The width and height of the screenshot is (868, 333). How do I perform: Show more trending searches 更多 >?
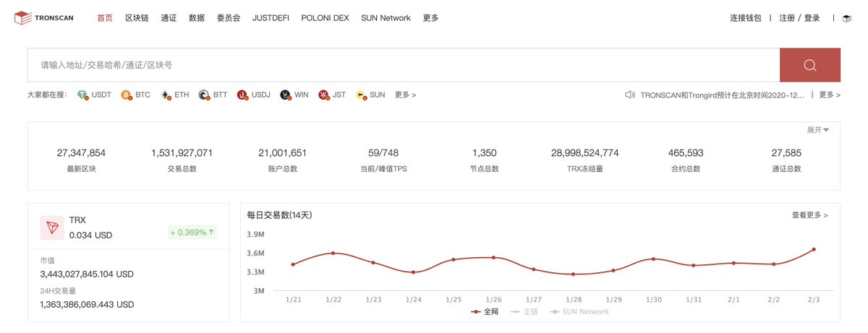pyautogui.click(x=405, y=95)
